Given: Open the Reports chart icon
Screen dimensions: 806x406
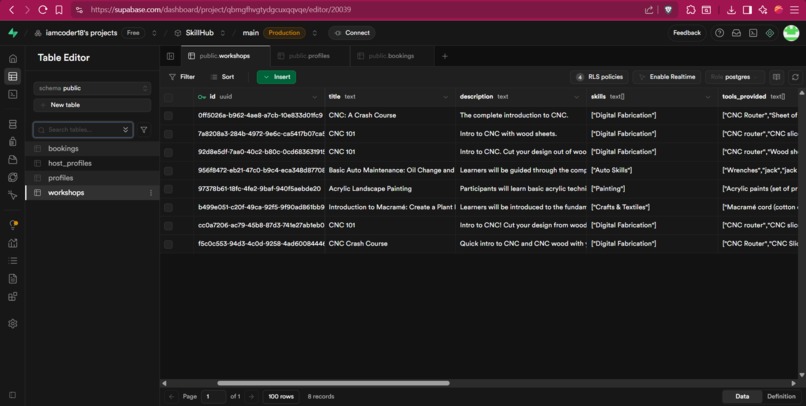Looking at the screenshot, I should coord(13,243).
